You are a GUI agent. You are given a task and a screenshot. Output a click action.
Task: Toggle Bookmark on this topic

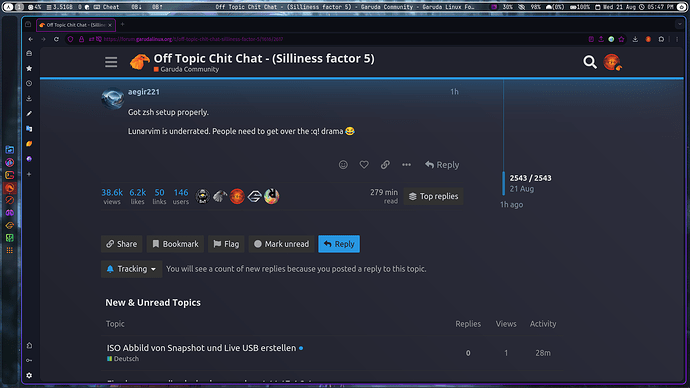click(x=175, y=244)
